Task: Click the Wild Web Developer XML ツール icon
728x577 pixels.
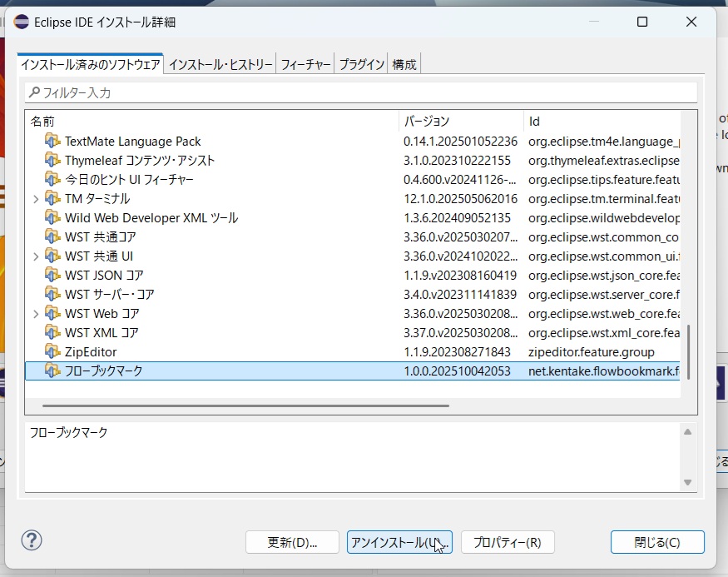Action: click(x=52, y=218)
